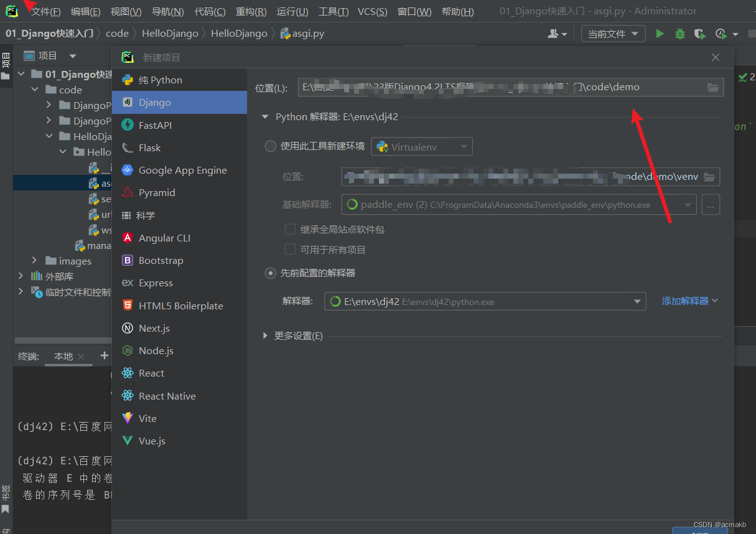Open the 窗口(W) menu
Image resolution: width=756 pixels, height=534 pixels.
[x=414, y=12]
